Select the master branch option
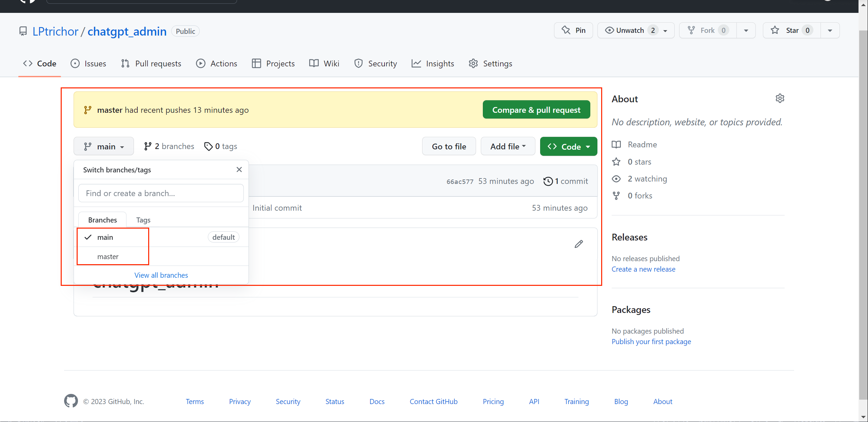868x422 pixels. click(108, 256)
